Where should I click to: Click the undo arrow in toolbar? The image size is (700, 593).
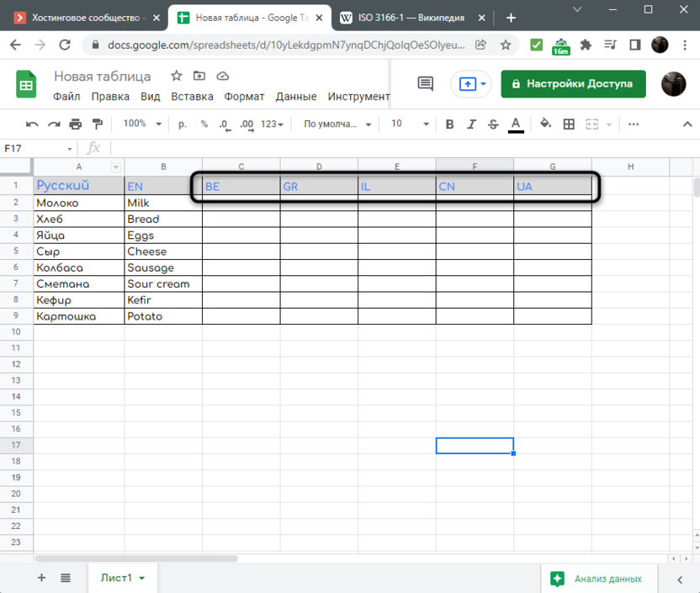(x=32, y=124)
